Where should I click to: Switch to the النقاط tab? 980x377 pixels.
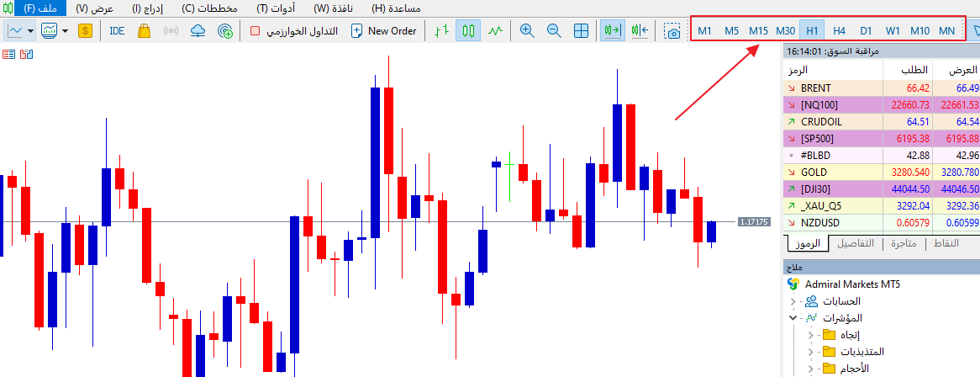coord(946,243)
